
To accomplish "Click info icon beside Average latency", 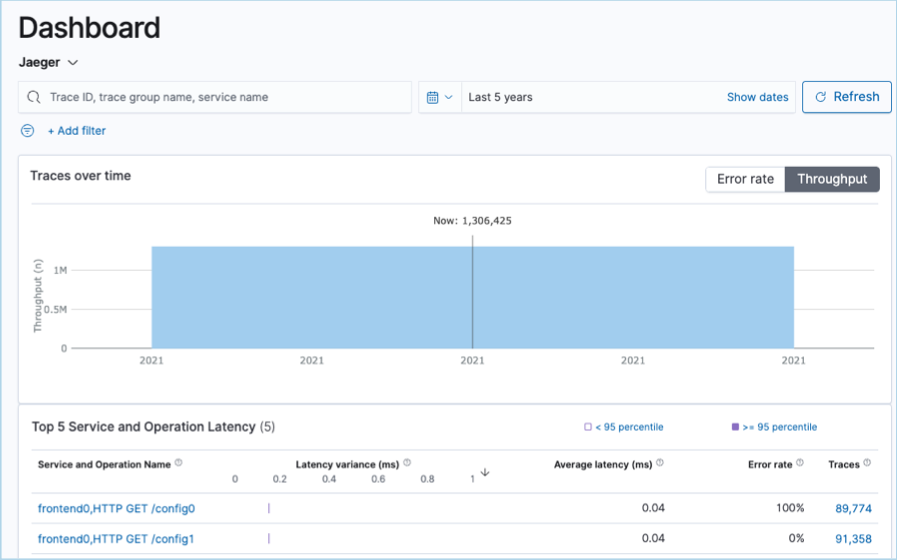I will coord(662,463).
